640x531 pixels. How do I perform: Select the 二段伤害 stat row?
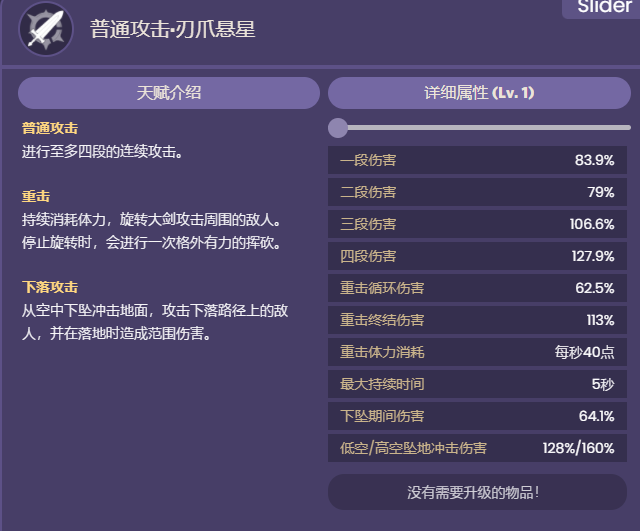[477, 193]
